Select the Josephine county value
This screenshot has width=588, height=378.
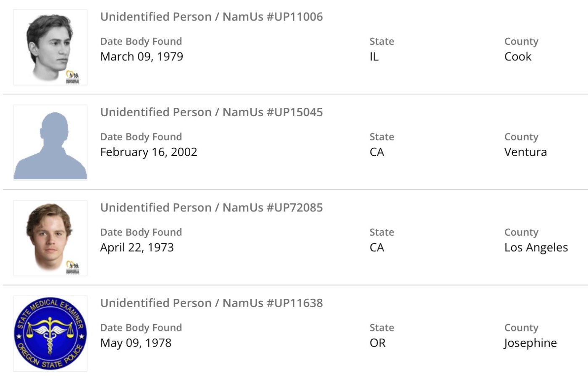[x=530, y=343]
